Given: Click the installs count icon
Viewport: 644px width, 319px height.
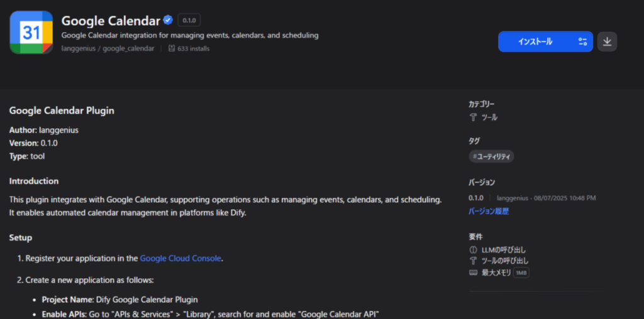Looking at the screenshot, I should (x=171, y=48).
